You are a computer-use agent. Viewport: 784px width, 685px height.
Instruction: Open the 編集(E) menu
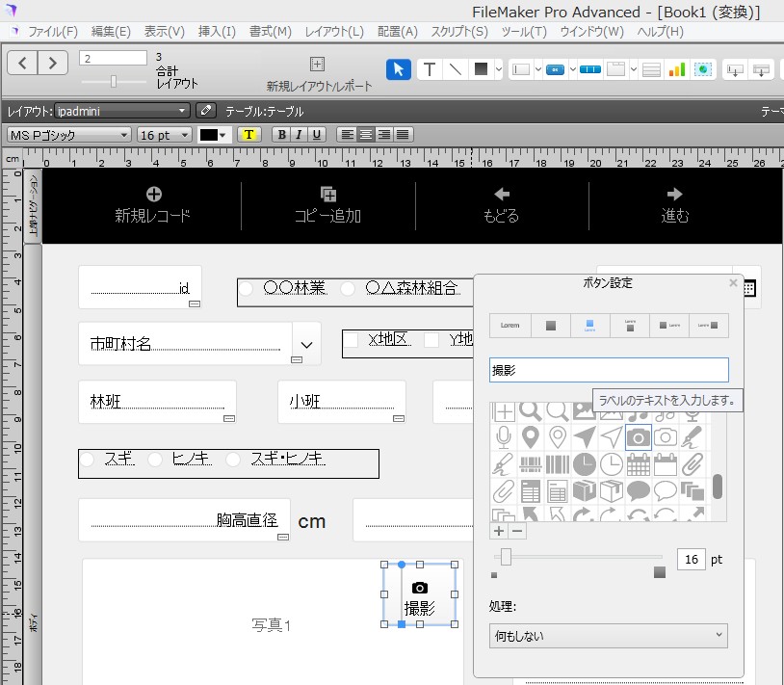coord(111,32)
